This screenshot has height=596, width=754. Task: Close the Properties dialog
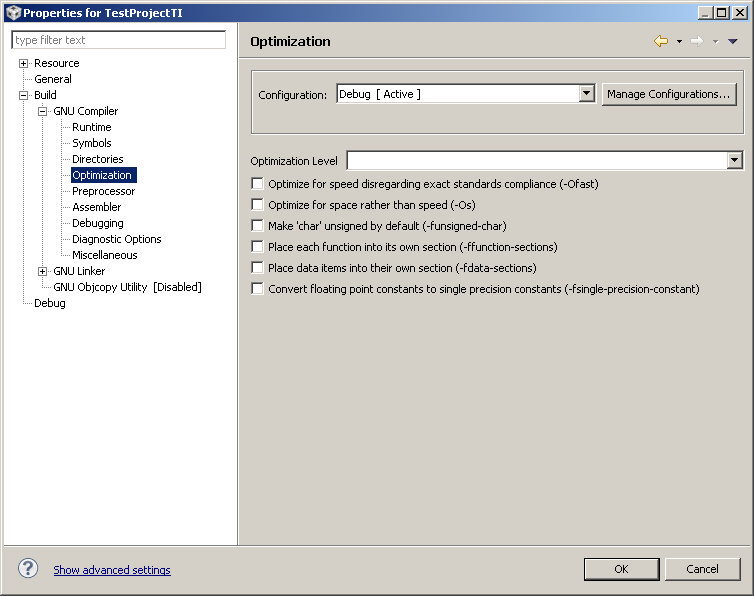[x=739, y=13]
